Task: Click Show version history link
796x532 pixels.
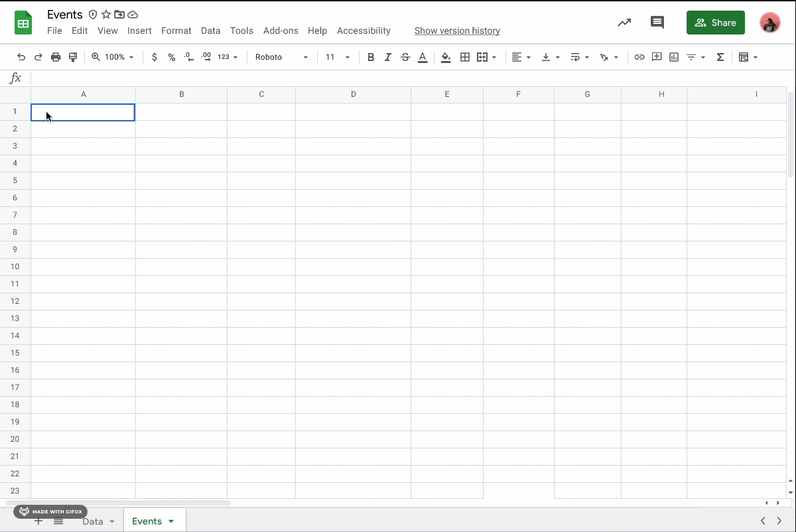Action: pos(457,31)
